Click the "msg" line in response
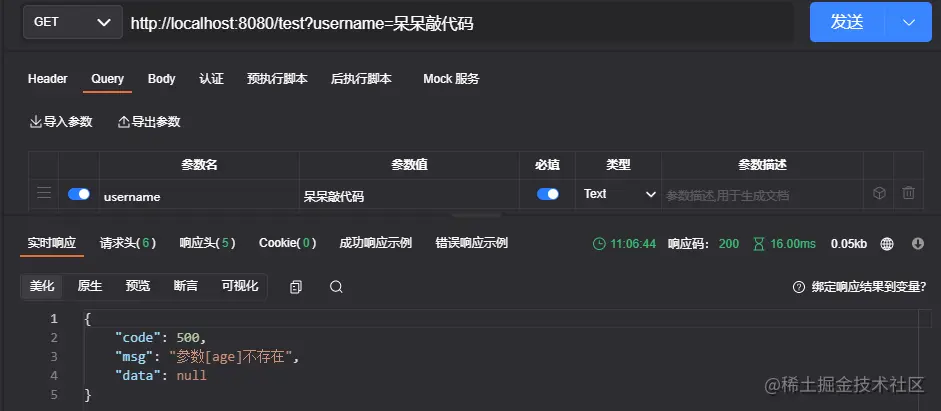Viewport: 941px width, 411px height. (x=206, y=356)
